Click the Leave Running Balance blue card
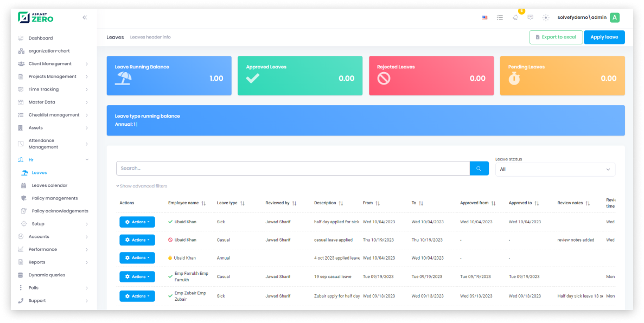 pos(169,76)
